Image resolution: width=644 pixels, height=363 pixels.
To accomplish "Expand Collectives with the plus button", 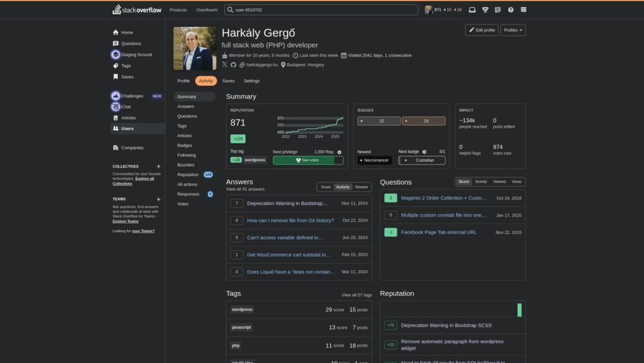I will [158, 166].
